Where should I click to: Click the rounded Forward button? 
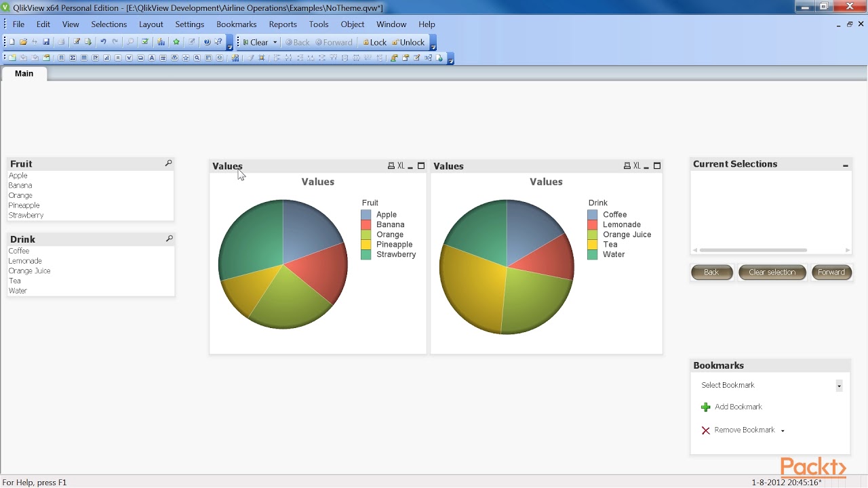(831, 272)
